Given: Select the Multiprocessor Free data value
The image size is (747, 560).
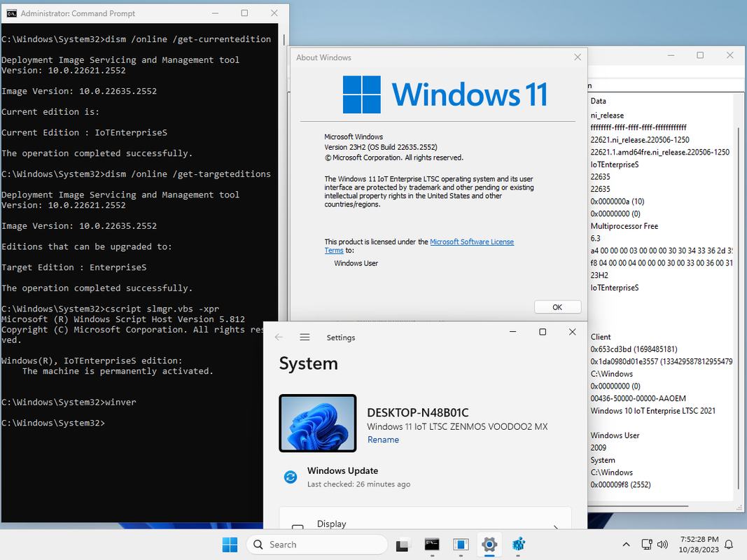Looking at the screenshot, I should pyautogui.click(x=624, y=226).
